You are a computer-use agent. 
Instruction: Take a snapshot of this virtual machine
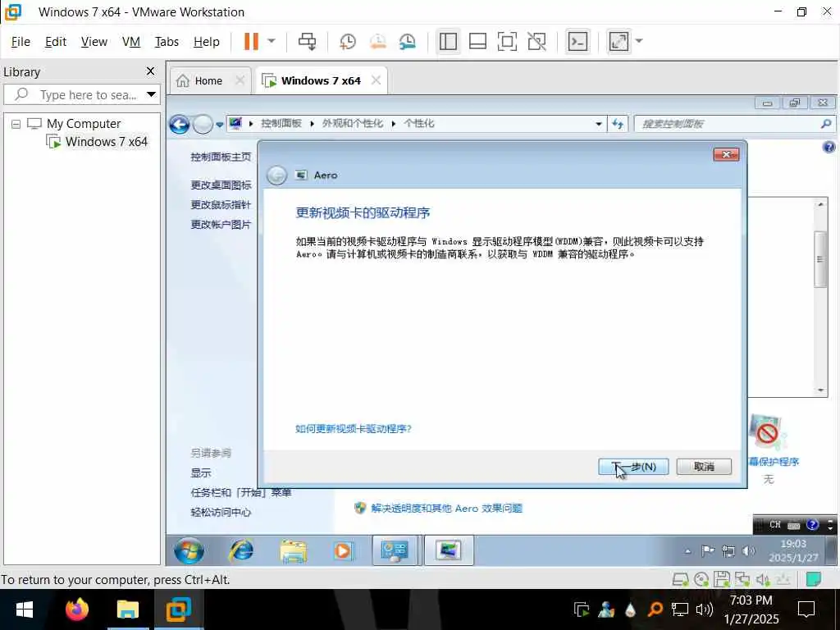coord(348,41)
